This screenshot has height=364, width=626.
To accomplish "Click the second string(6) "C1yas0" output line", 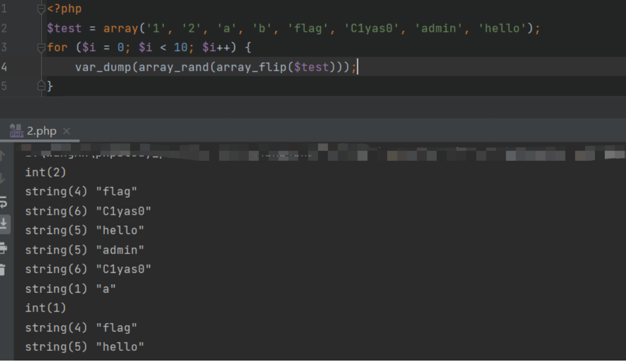I will click(x=88, y=269).
